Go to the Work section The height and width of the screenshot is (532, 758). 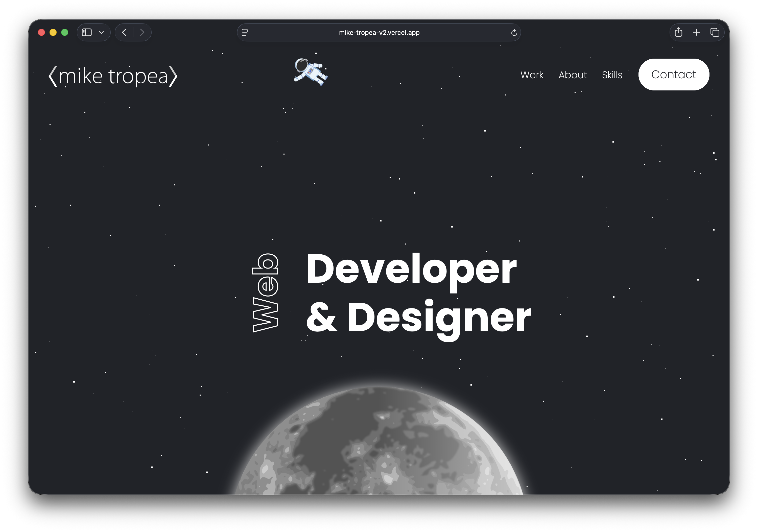coord(532,75)
